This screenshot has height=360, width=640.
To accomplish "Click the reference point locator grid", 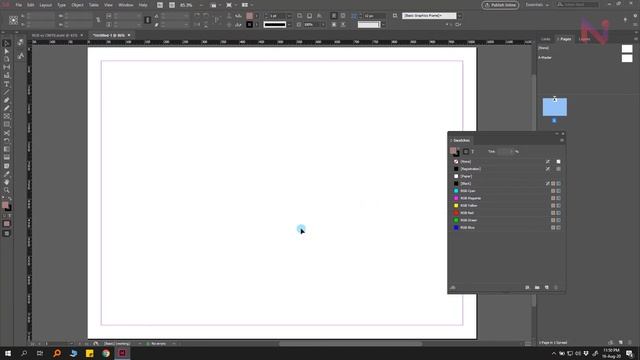I will 13,20.
